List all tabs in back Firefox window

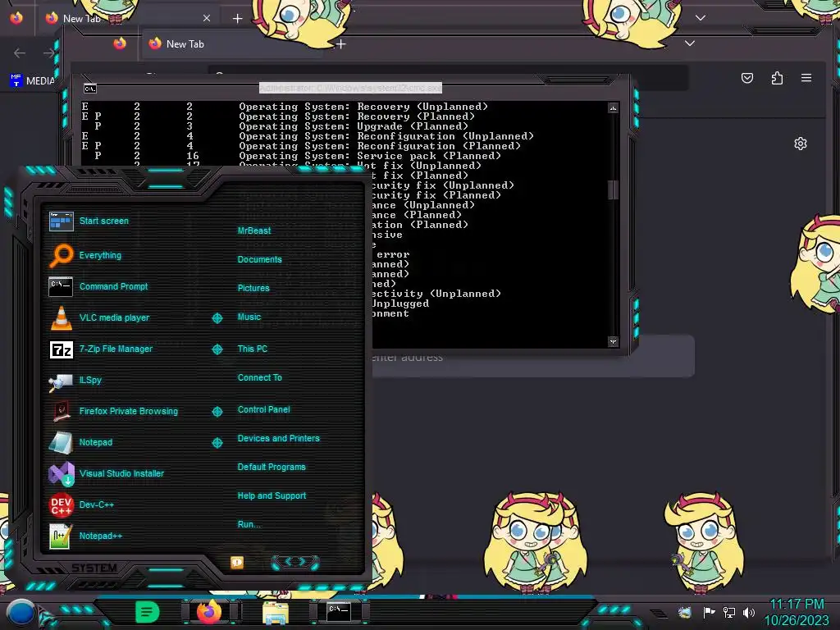(x=701, y=18)
